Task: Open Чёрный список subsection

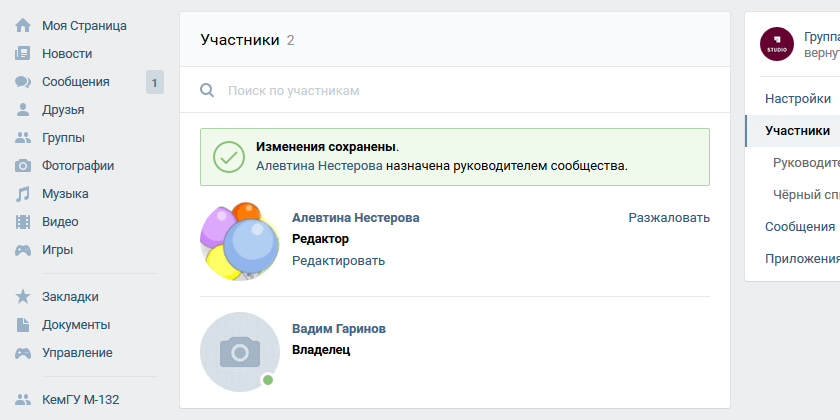Action: click(805, 194)
